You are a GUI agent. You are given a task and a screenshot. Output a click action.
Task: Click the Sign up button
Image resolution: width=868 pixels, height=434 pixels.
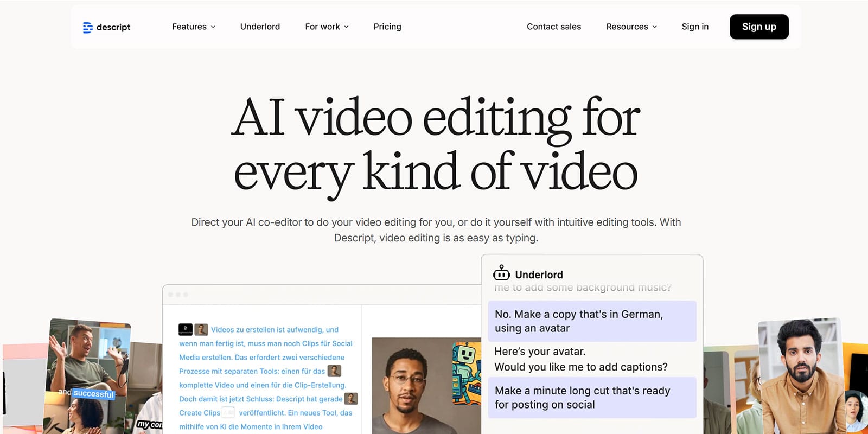point(759,27)
